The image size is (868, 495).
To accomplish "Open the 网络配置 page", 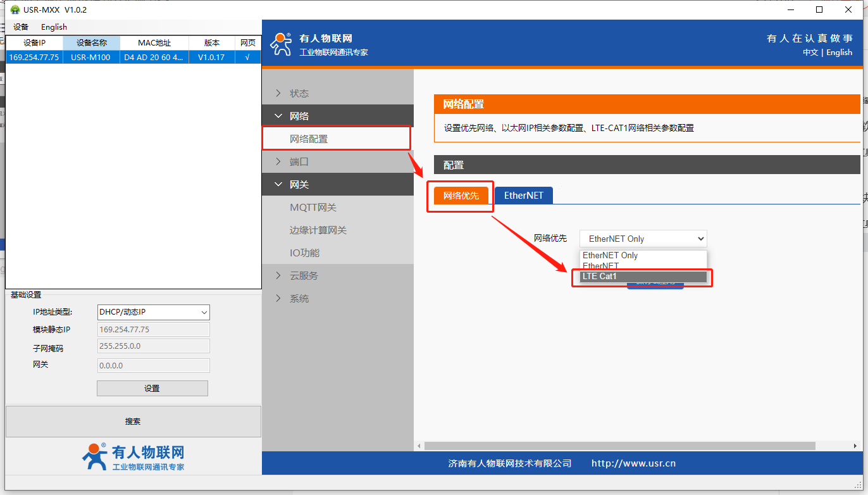I will (309, 139).
